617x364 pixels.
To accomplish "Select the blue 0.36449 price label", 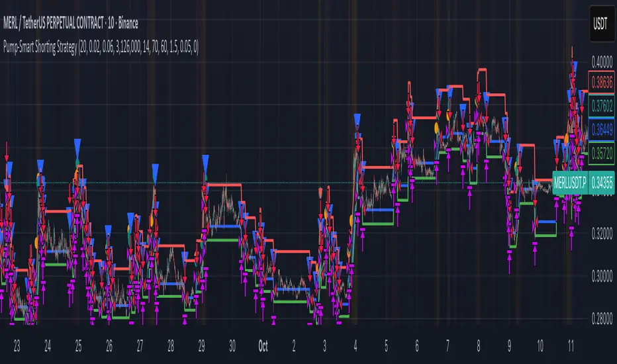I will [x=602, y=129].
